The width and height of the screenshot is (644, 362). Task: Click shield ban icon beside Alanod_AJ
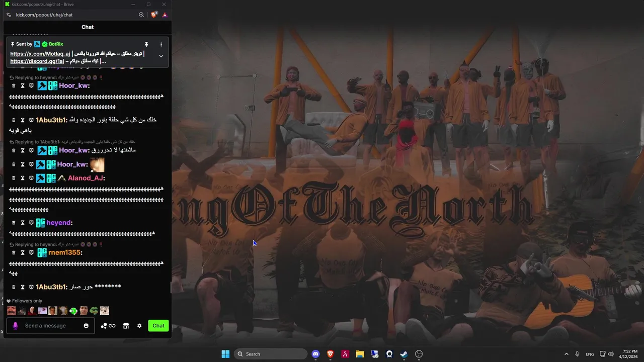click(x=31, y=178)
